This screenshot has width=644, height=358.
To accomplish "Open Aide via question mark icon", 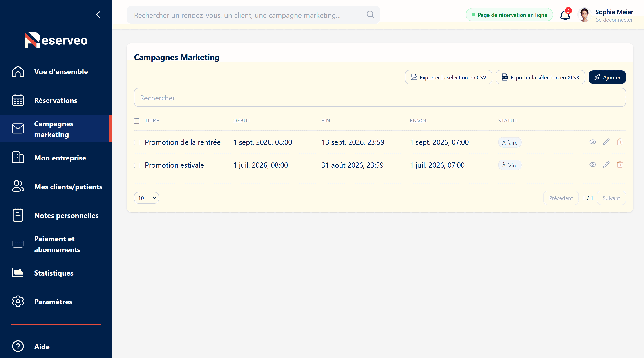I will point(18,346).
